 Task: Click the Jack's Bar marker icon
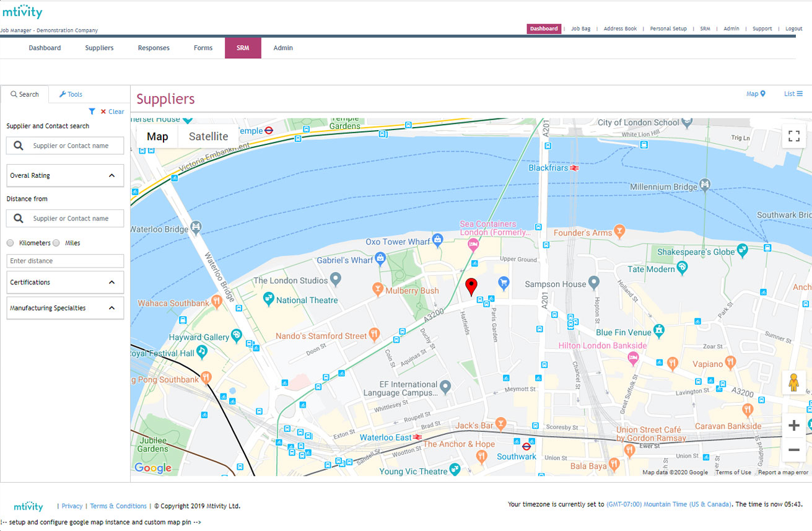pos(501,424)
